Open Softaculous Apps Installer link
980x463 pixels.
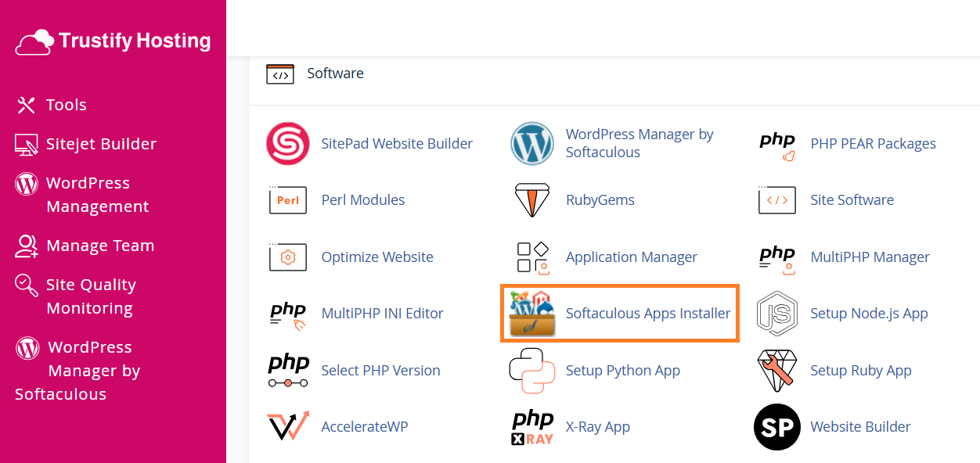click(x=648, y=313)
